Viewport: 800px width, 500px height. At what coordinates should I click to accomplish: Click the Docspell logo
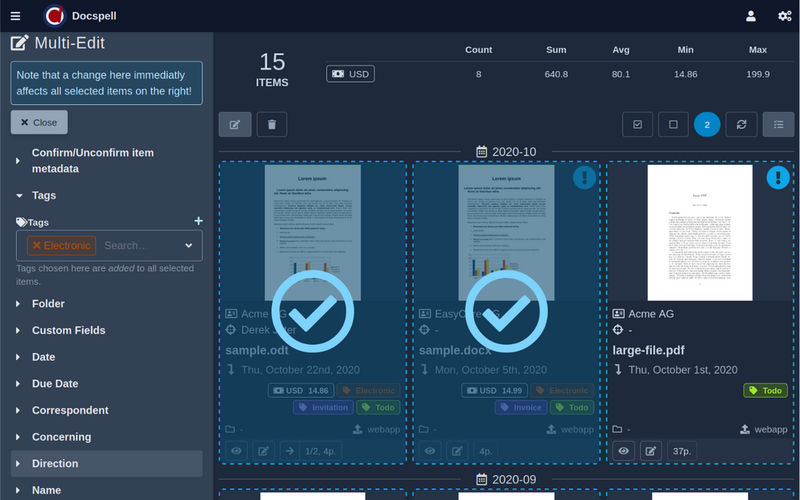tap(54, 16)
